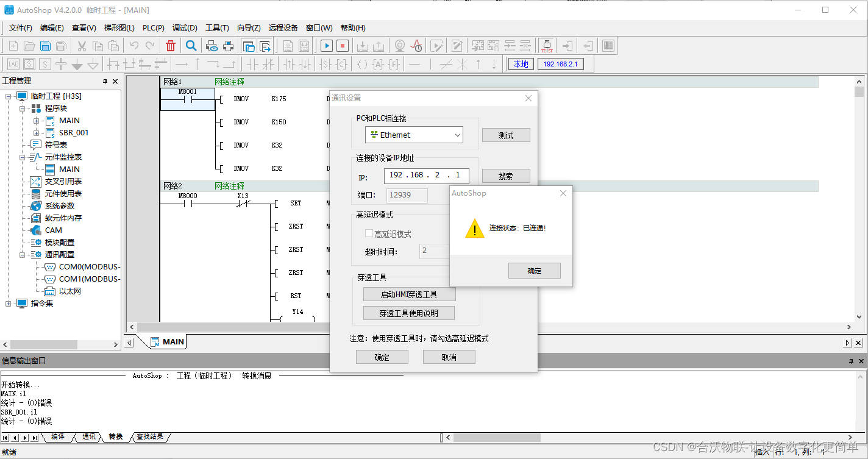Click the webcam-shaped Monitor icon
The width and height of the screenshot is (868, 459).
400,46
